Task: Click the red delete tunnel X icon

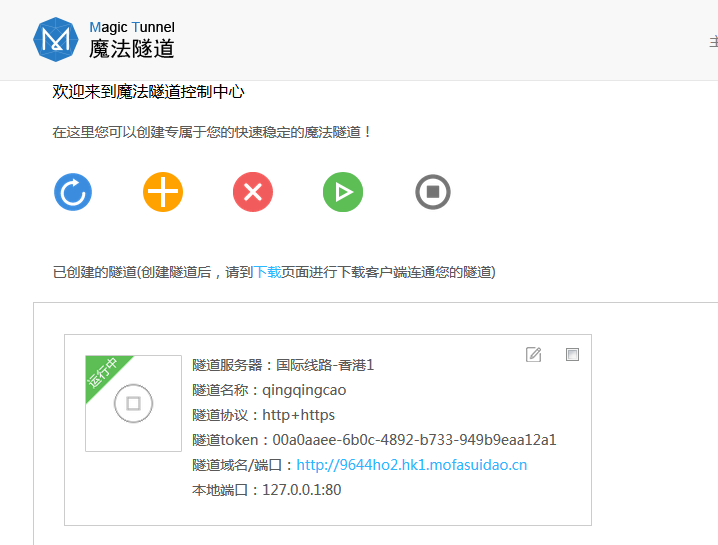Action: (253, 192)
